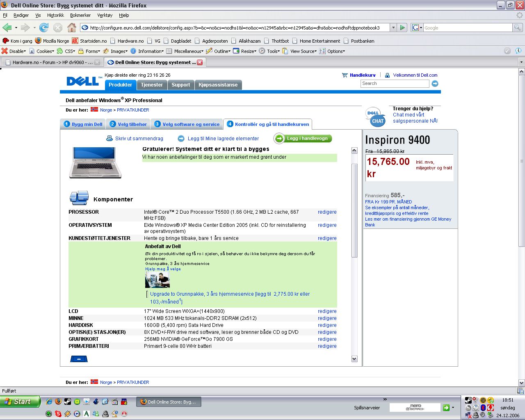Click the Dell logo
The width and height of the screenshot is (525, 420).
tap(84, 81)
